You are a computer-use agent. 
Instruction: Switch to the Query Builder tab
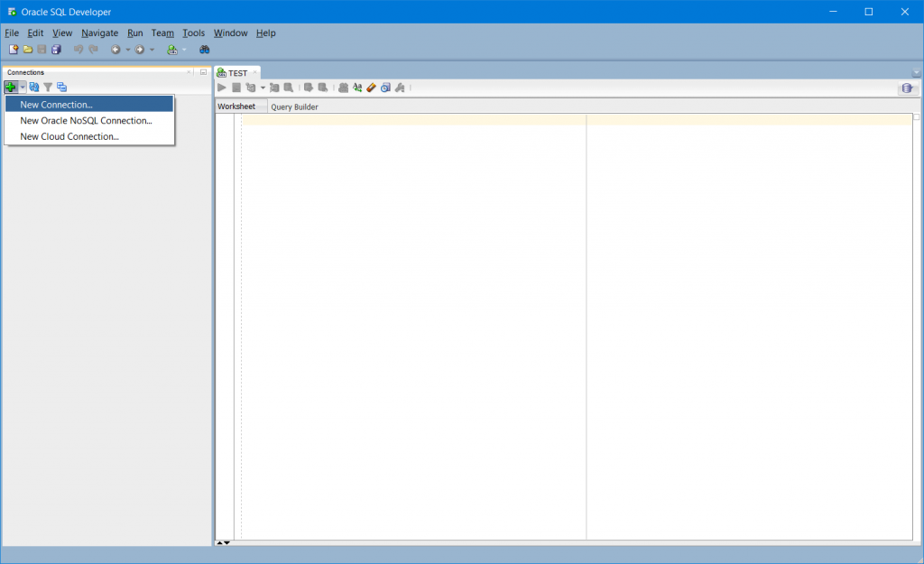294,106
